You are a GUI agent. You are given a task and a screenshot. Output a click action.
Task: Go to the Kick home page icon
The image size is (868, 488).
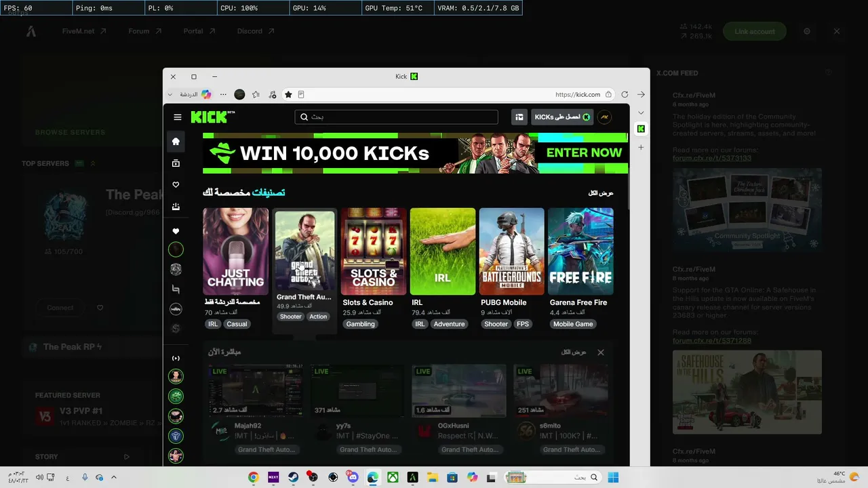click(176, 142)
